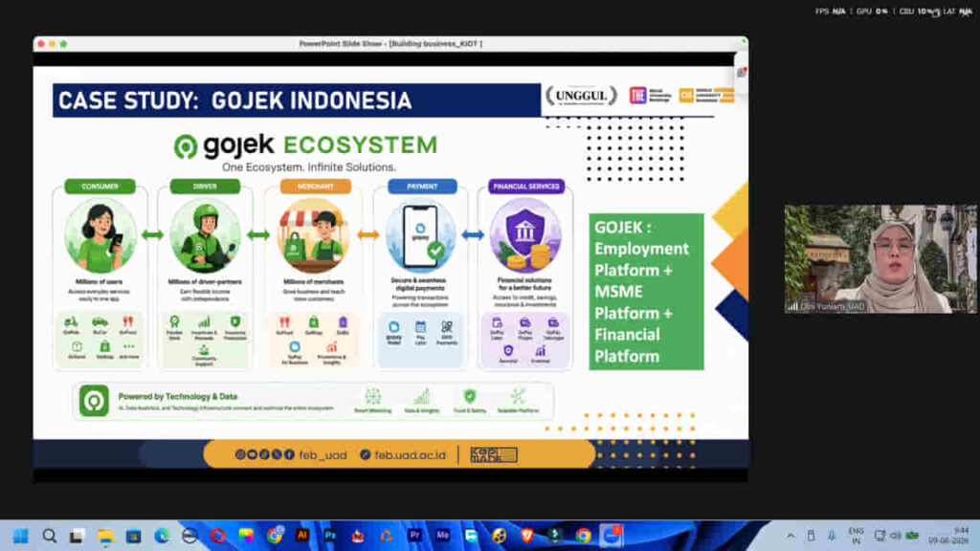Open Task View on the taskbar

[77, 536]
